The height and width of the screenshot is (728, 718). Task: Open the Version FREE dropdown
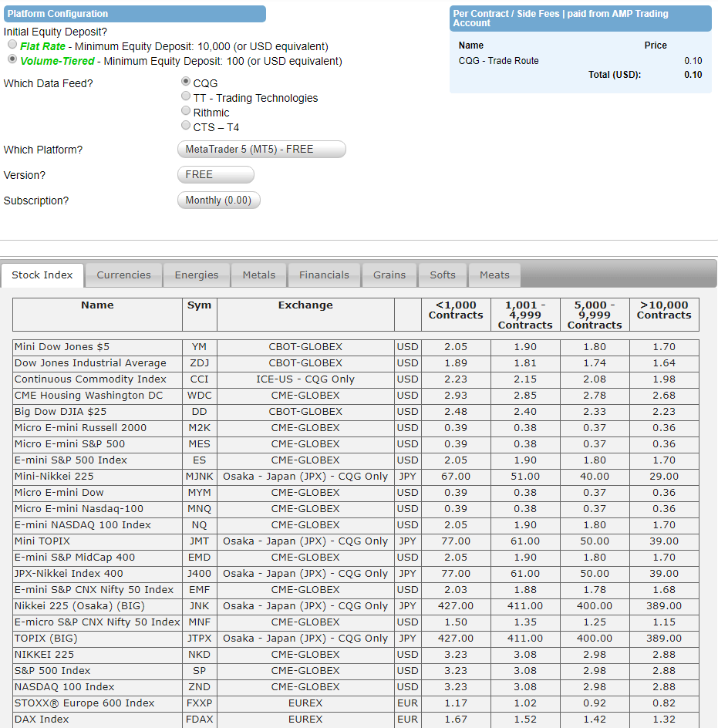[215, 175]
